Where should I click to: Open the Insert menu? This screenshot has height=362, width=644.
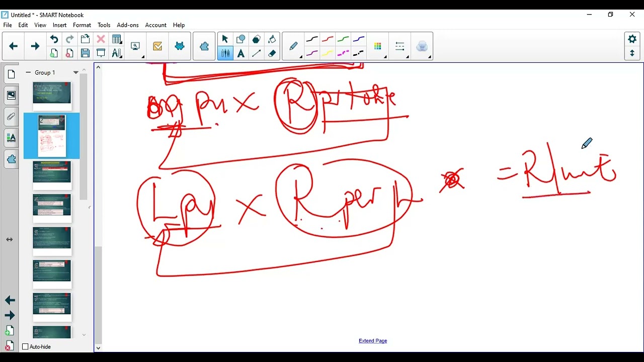click(59, 25)
